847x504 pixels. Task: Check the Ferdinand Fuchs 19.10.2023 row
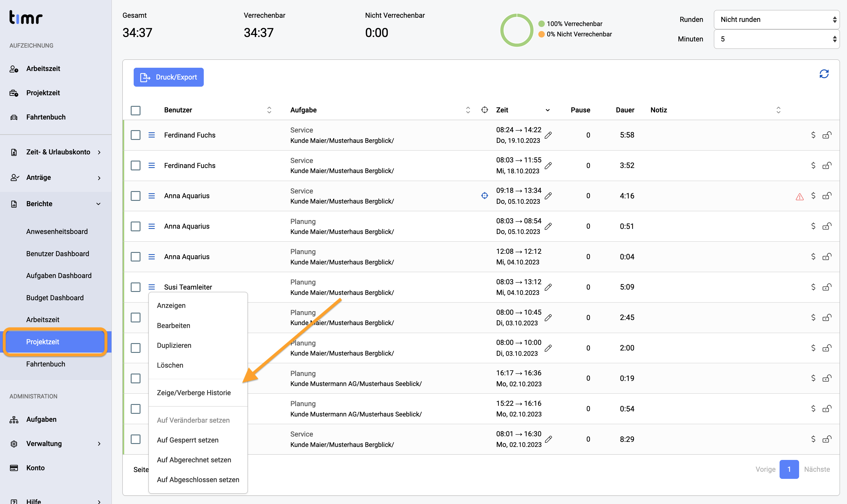135,135
